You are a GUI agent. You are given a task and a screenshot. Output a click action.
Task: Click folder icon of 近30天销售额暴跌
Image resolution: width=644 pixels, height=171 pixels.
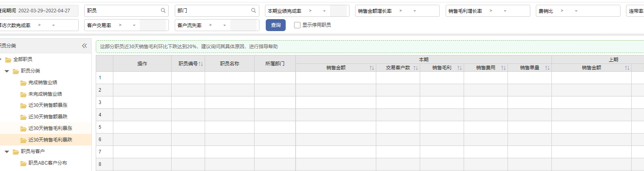coord(24,117)
